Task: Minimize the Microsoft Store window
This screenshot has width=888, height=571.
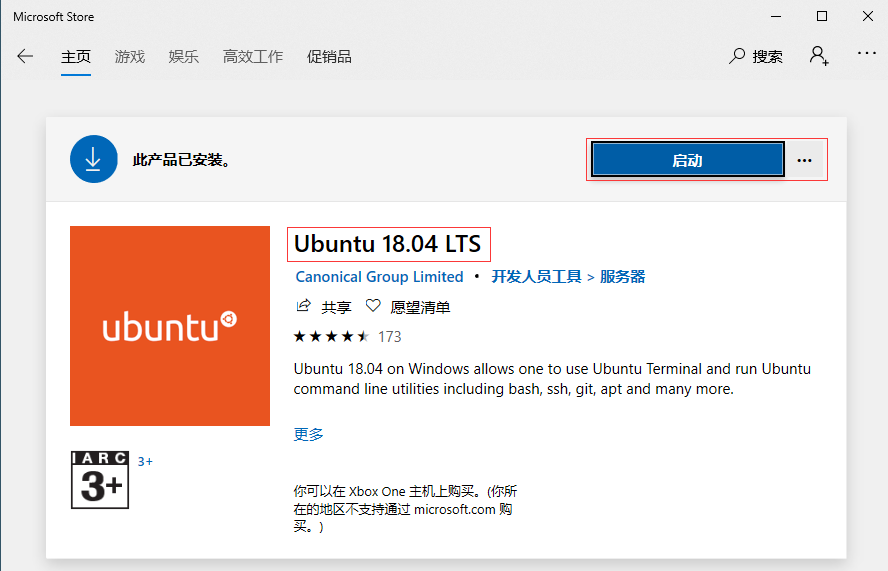Action: (x=776, y=16)
